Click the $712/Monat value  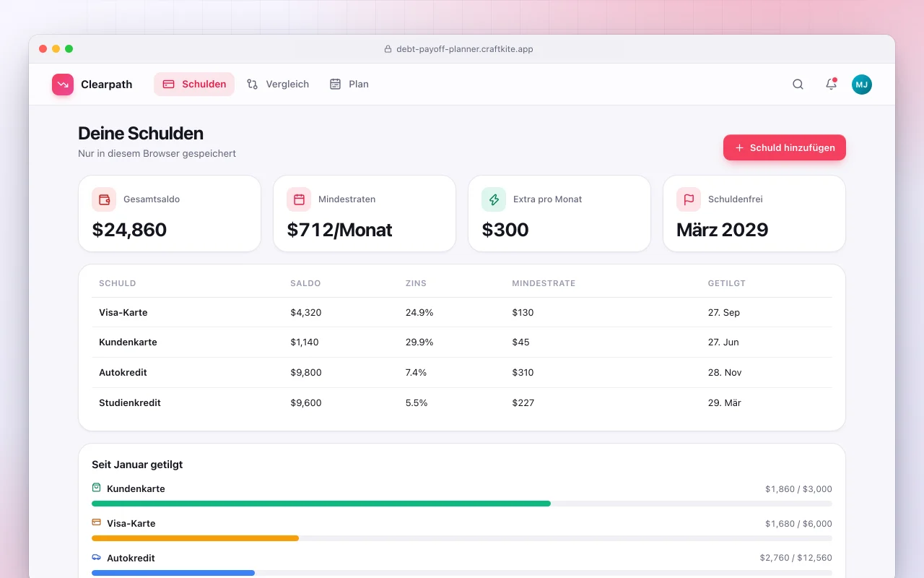coord(339,230)
